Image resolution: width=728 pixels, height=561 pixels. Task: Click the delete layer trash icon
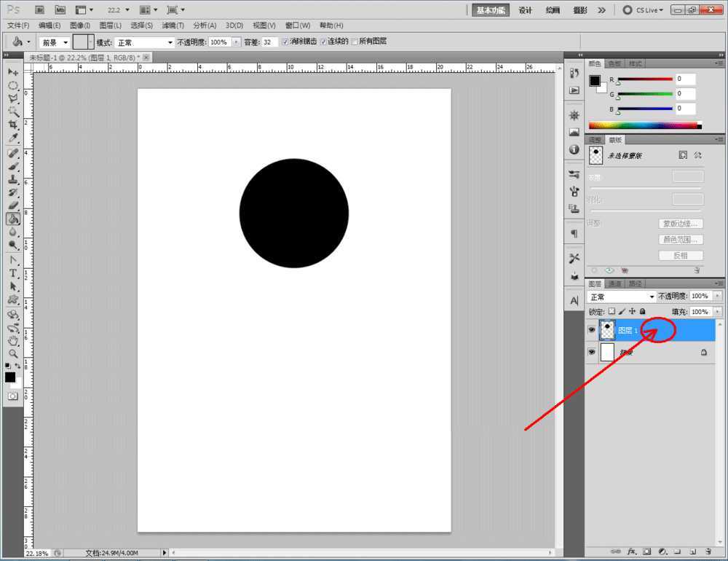pos(708,552)
